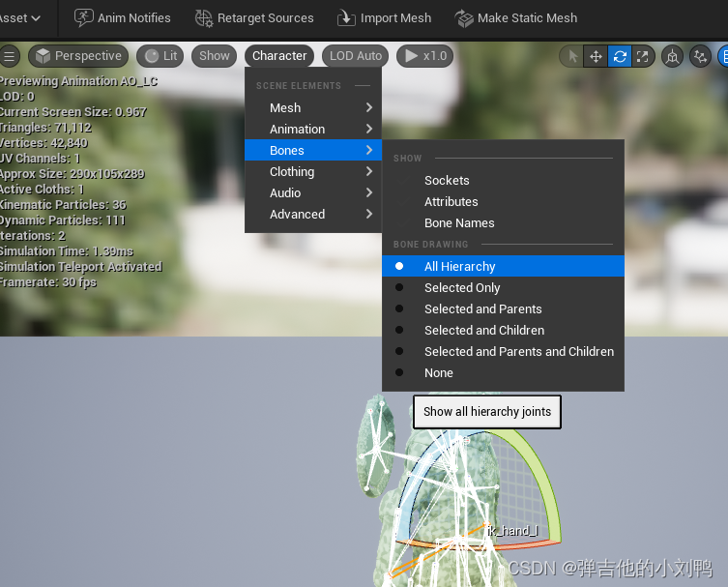
Task: Click the play arrow speed icon
Action: 411,56
